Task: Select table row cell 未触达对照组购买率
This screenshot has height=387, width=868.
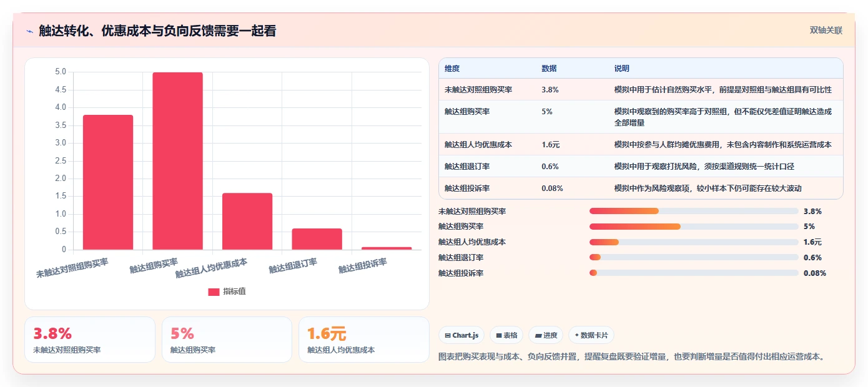Action: [478, 90]
